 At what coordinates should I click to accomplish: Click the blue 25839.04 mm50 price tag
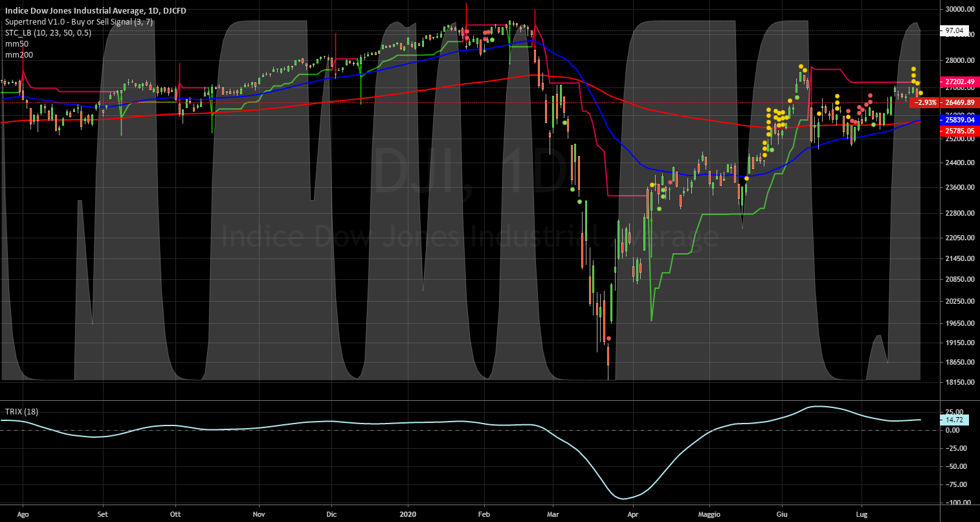click(x=959, y=120)
